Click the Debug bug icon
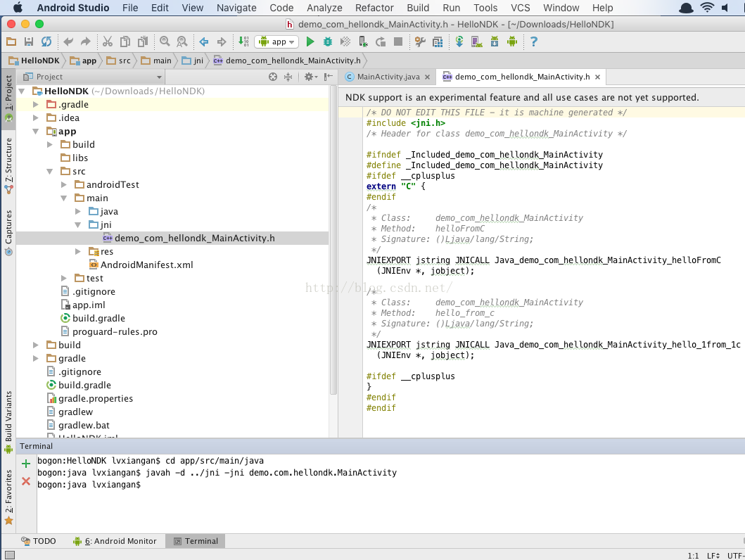 point(328,42)
